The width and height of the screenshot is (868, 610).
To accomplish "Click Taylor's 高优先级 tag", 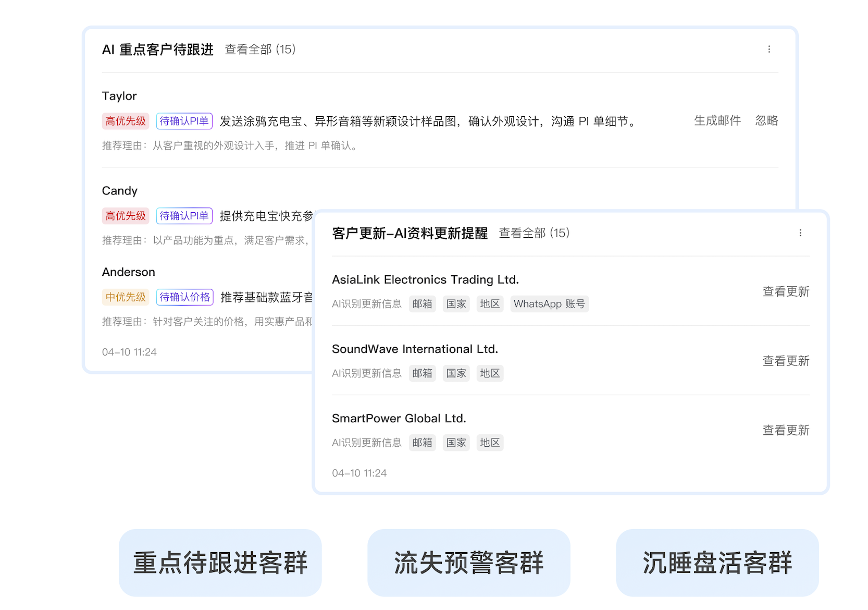I will pos(126,121).
